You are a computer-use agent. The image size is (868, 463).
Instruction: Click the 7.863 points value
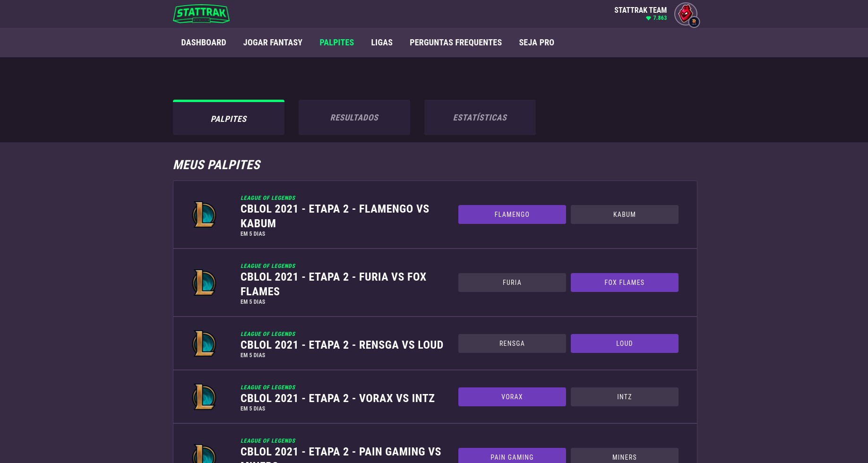click(660, 18)
